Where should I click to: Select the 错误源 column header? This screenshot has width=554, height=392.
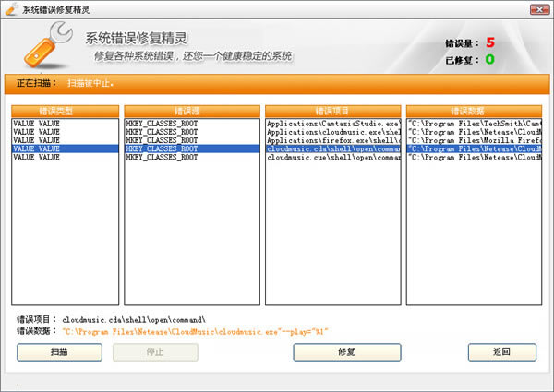pos(192,111)
